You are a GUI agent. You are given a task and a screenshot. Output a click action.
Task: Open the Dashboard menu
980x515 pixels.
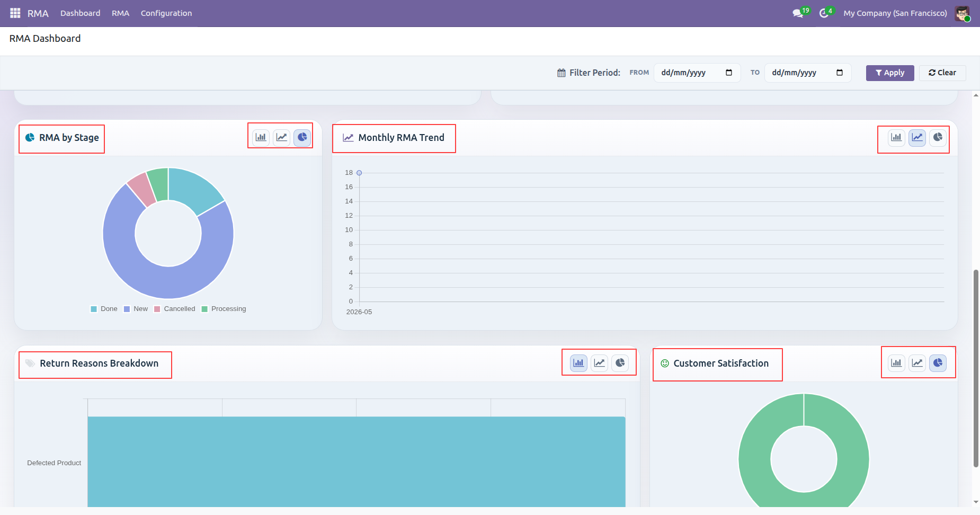point(80,13)
